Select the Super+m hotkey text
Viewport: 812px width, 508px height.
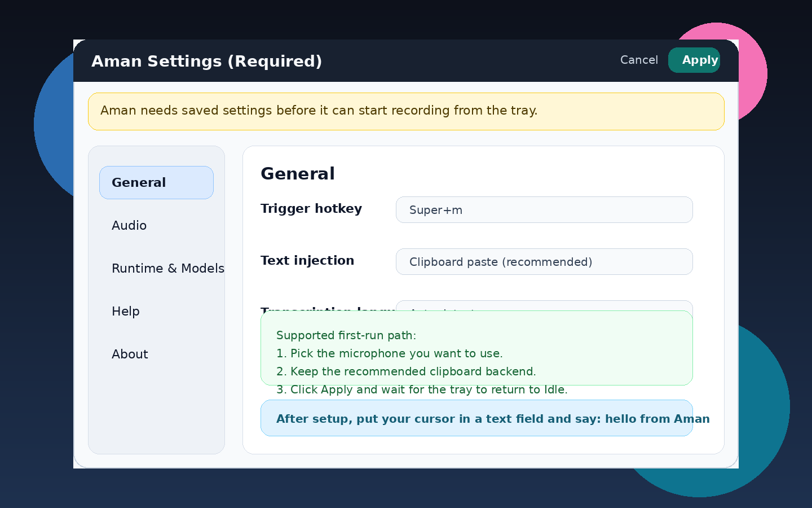coord(435,209)
